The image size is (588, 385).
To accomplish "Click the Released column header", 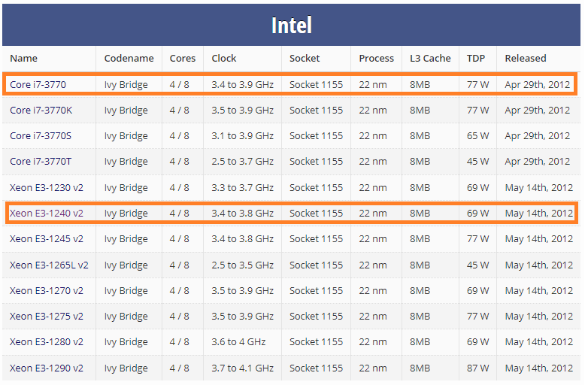I will coord(526,59).
